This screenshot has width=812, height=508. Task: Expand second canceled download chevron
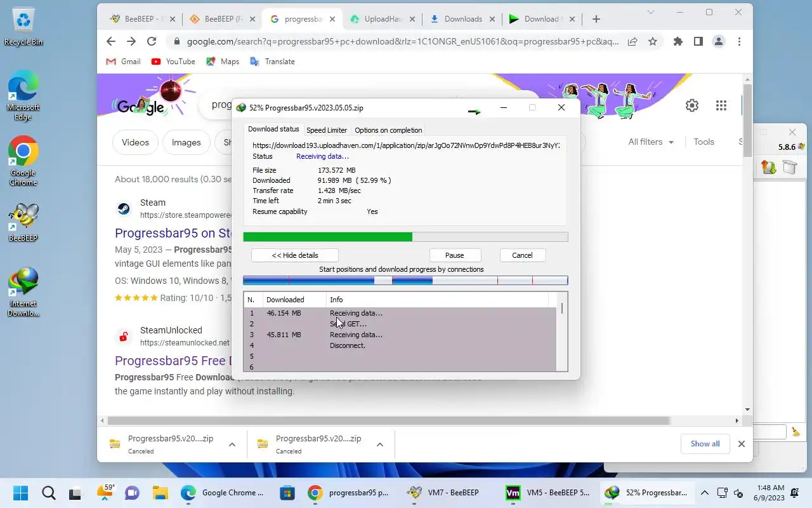click(x=379, y=444)
